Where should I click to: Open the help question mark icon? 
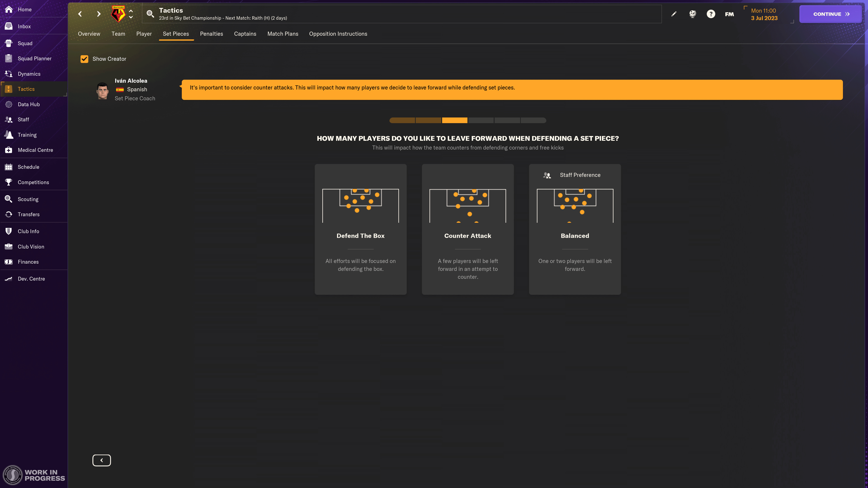tap(711, 14)
